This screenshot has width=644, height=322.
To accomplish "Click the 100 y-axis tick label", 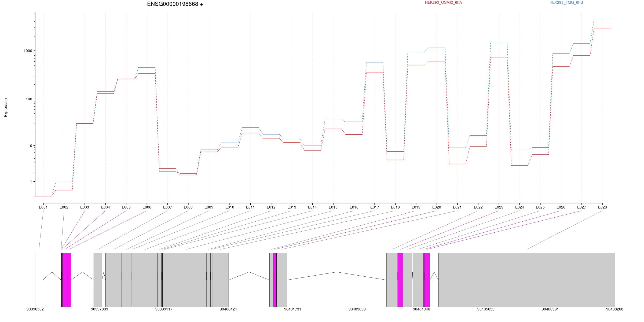I will coord(29,99).
